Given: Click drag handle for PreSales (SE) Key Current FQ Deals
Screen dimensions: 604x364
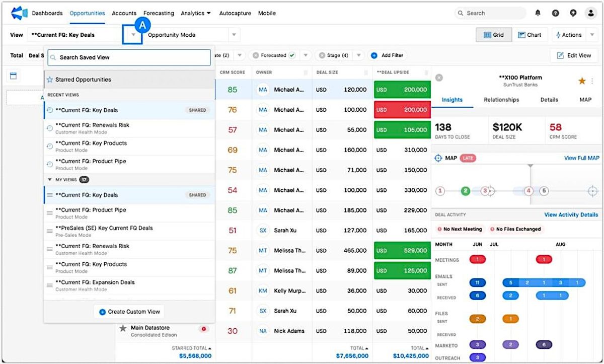Looking at the screenshot, I should [x=50, y=231].
